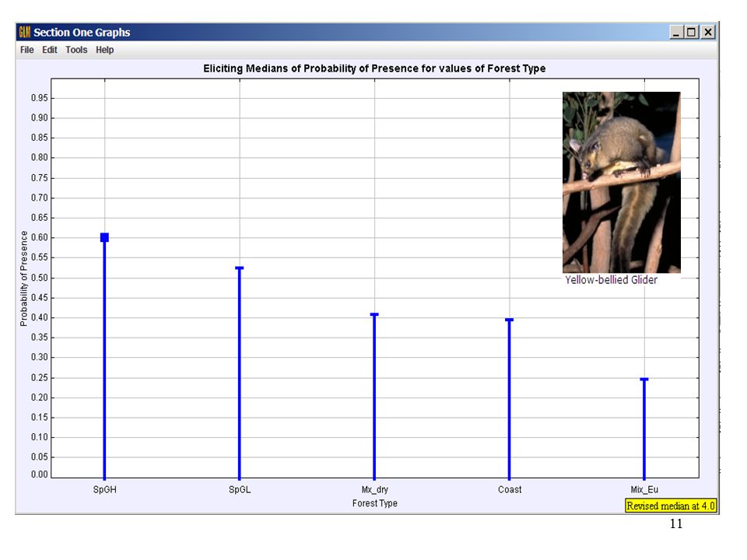The height and width of the screenshot is (560, 747).
Task: Click the Section One Graphs title text
Action: 82,33
